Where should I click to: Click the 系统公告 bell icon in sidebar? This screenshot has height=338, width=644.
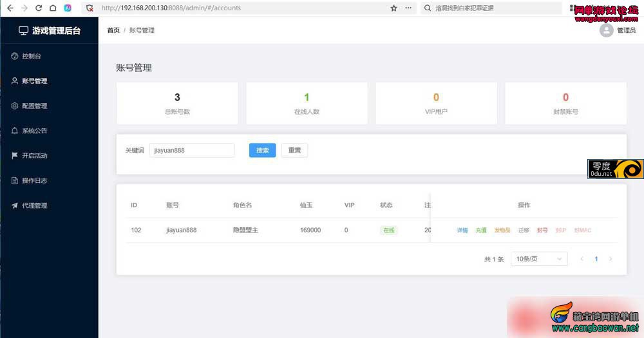pos(14,131)
